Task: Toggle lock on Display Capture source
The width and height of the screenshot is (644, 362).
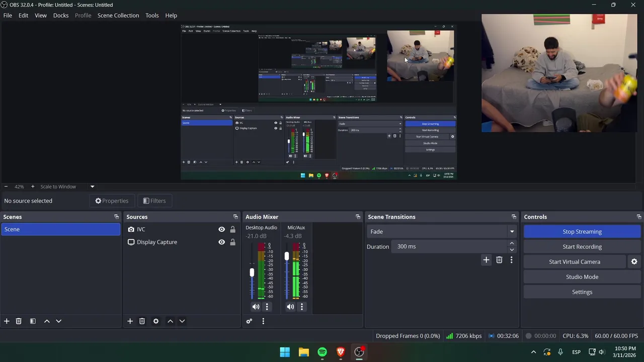Action: click(232, 242)
